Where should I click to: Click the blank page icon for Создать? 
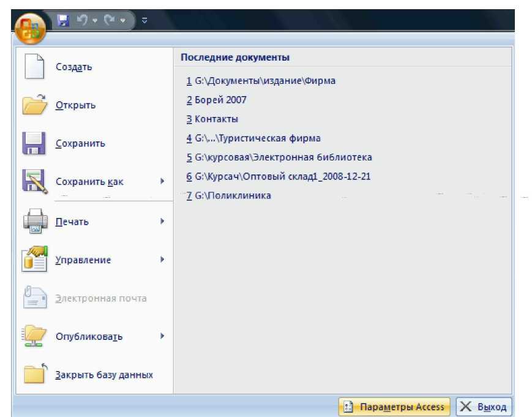(34, 67)
